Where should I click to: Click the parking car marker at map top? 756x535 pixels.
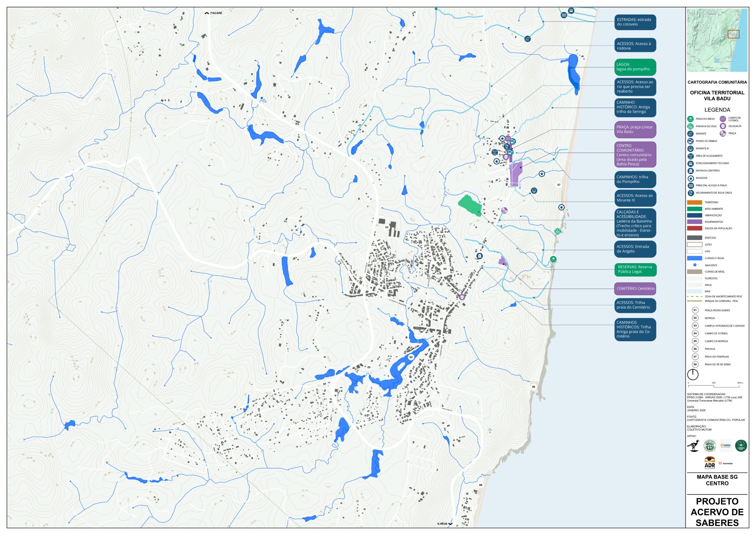tap(571, 11)
